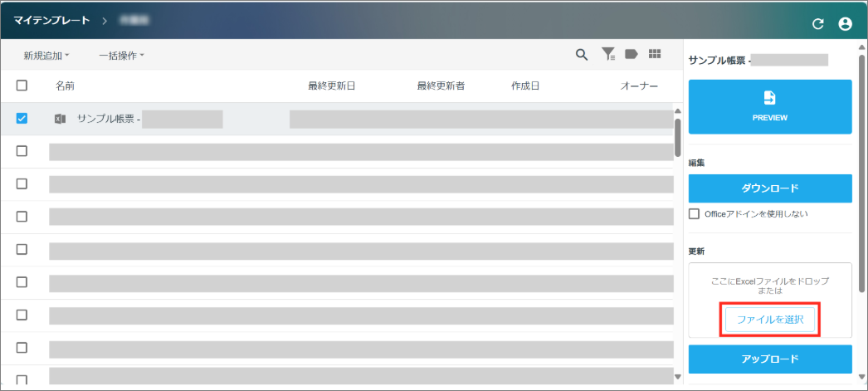Click the search magnifier icon
Image resolution: width=868 pixels, height=391 pixels.
[581, 54]
